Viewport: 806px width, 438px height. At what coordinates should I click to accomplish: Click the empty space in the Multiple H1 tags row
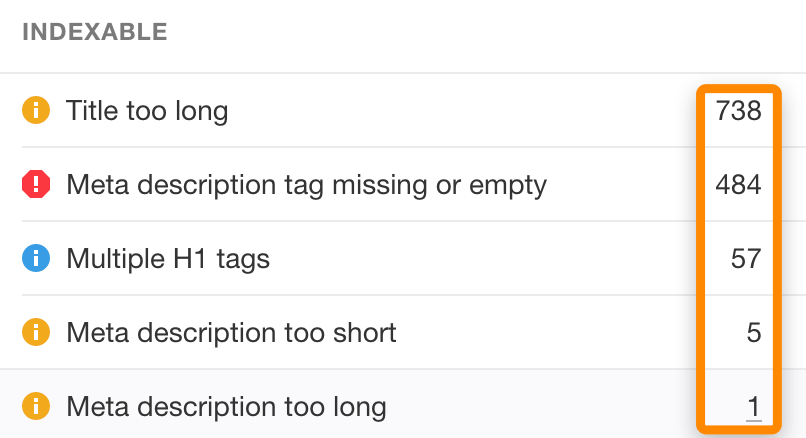(480, 259)
